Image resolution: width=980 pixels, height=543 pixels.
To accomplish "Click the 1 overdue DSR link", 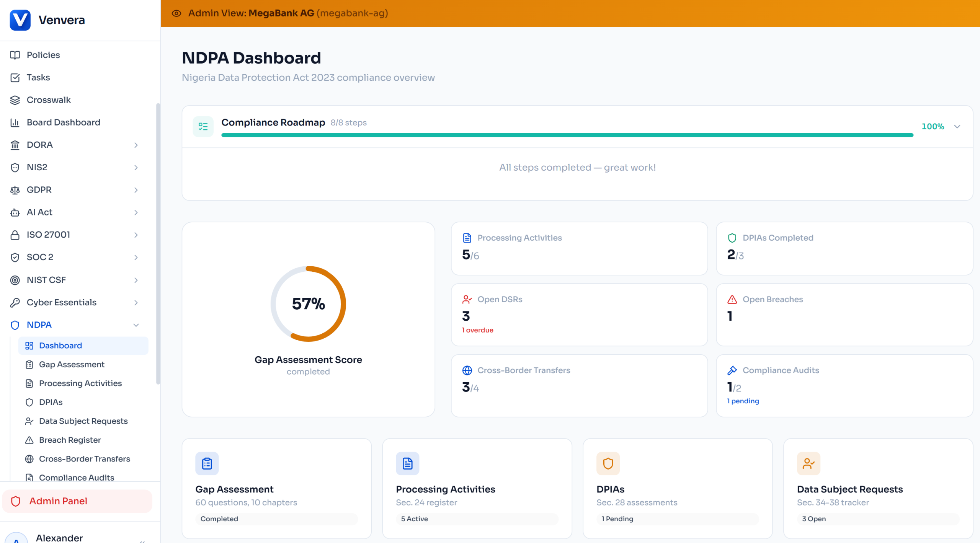I will pos(477,330).
